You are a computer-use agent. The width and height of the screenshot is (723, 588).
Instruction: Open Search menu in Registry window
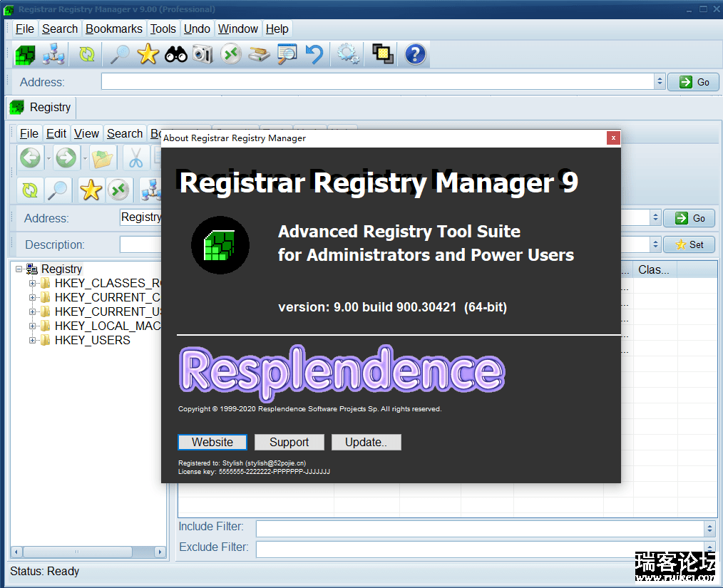(125, 134)
